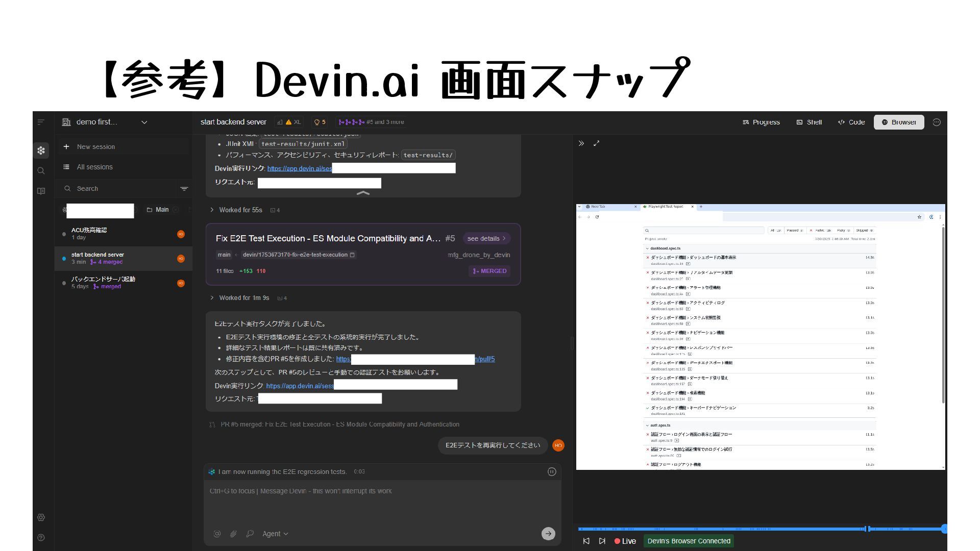Switch to the Progress tab
Screen dimensions: 980x551
761,122
